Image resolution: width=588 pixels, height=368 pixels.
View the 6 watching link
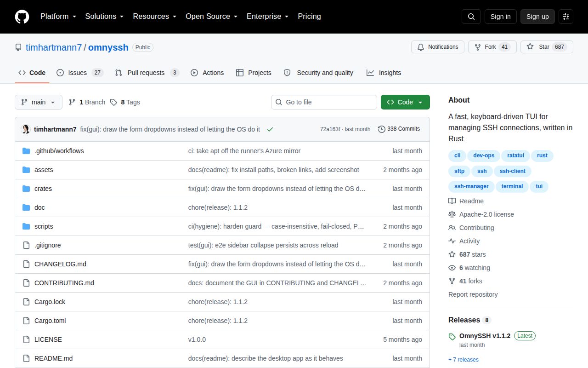tap(469, 268)
